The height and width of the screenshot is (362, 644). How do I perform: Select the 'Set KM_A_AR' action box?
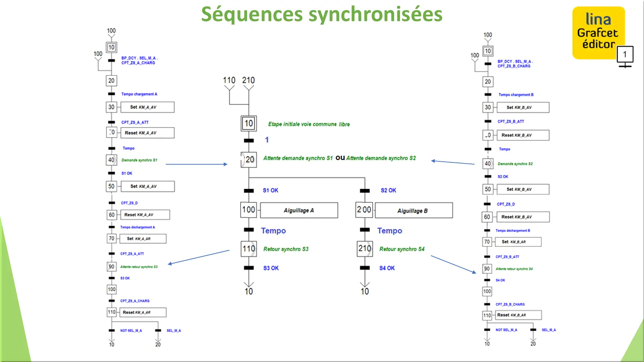pyautogui.click(x=143, y=239)
